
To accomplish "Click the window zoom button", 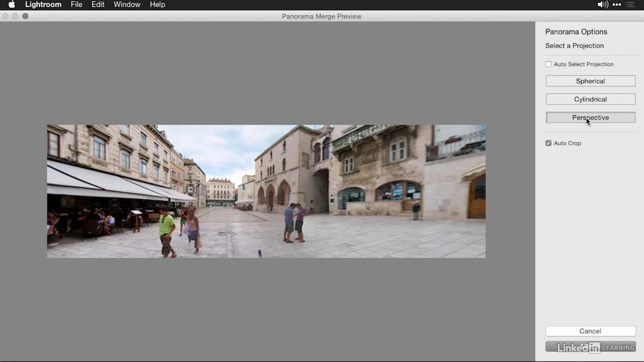I will tap(25, 16).
